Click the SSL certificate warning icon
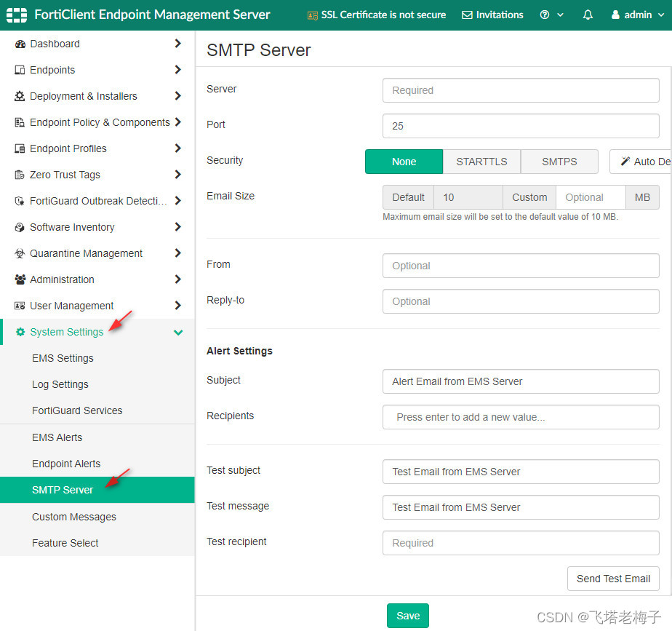672x631 pixels. [313, 15]
